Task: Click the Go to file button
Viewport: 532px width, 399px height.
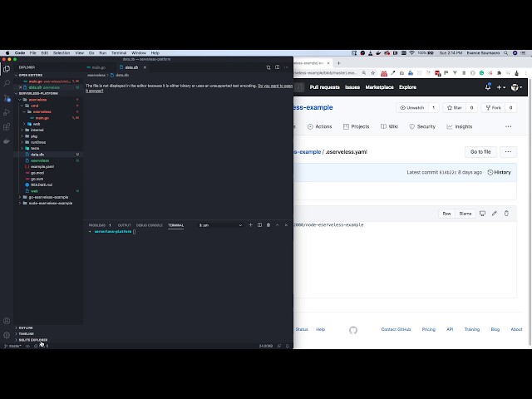Action: point(480,151)
